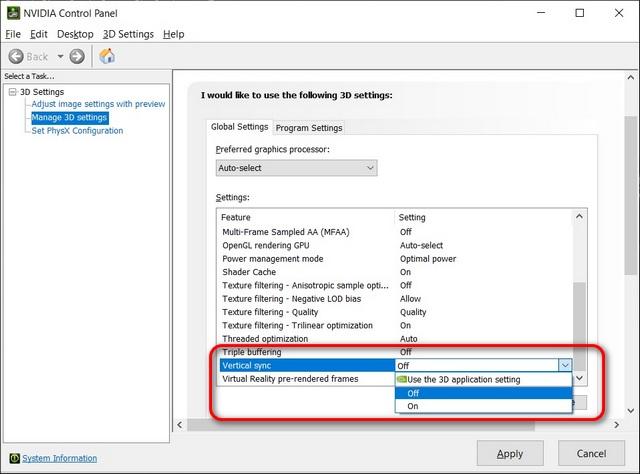Image resolution: width=640 pixels, height=474 pixels.
Task: Open the Home icon in the toolbar
Action: click(x=107, y=56)
